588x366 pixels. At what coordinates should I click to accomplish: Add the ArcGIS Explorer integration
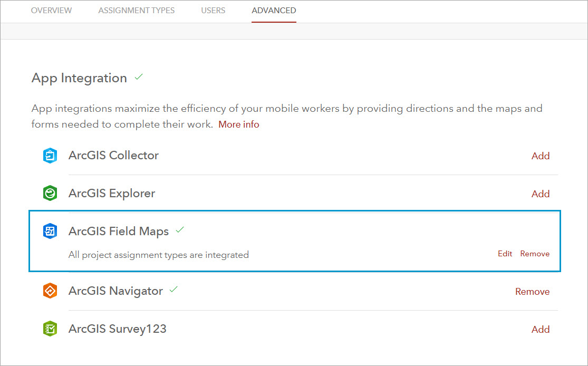click(x=541, y=194)
